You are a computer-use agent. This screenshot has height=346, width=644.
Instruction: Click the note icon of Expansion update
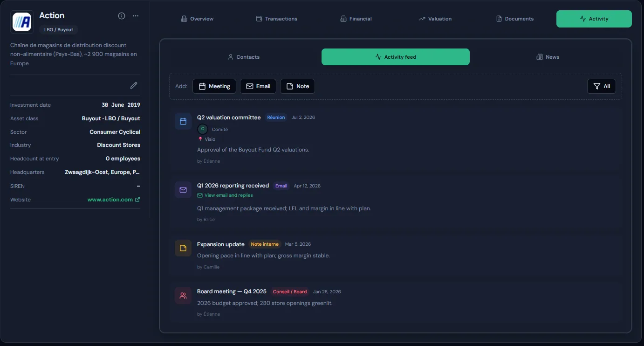click(183, 248)
